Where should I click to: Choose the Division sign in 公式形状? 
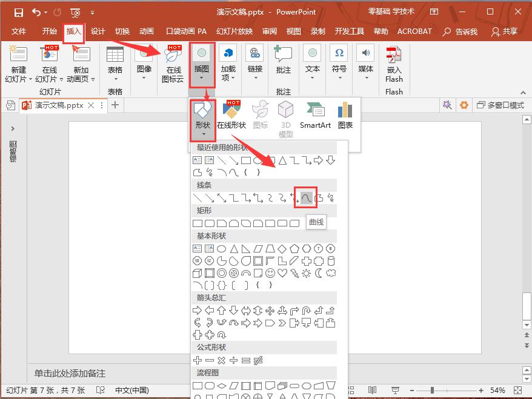click(233, 360)
